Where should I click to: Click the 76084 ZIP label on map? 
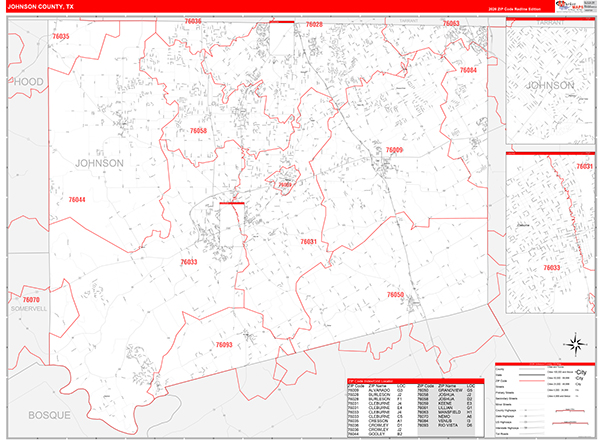[x=468, y=70]
